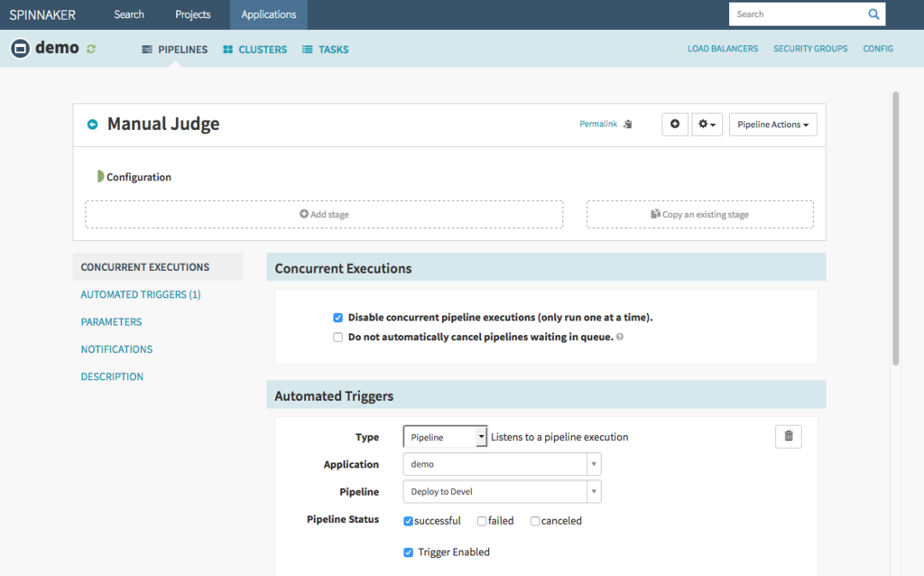
Task: Click Copy an existing stage
Action: pyautogui.click(x=700, y=214)
